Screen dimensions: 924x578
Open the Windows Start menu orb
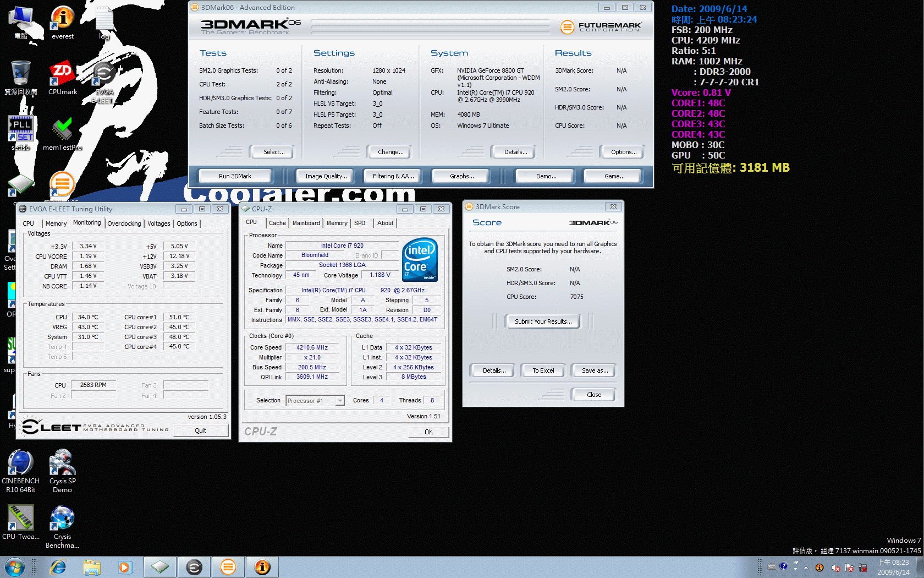coord(15,567)
